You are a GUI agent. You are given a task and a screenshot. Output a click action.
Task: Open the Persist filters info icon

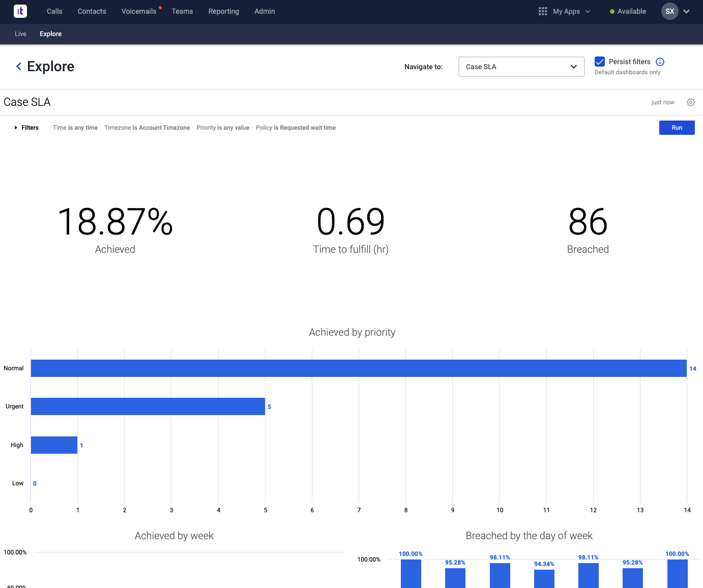[660, 62]
